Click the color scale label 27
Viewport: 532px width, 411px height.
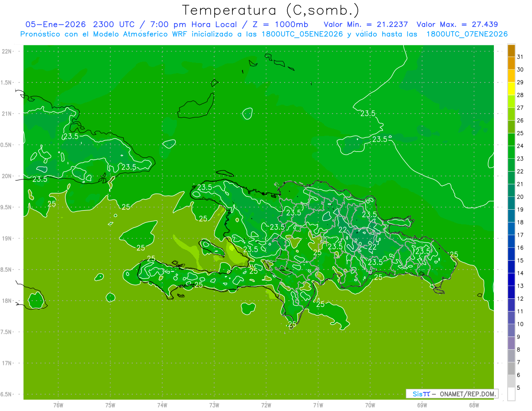520,108
